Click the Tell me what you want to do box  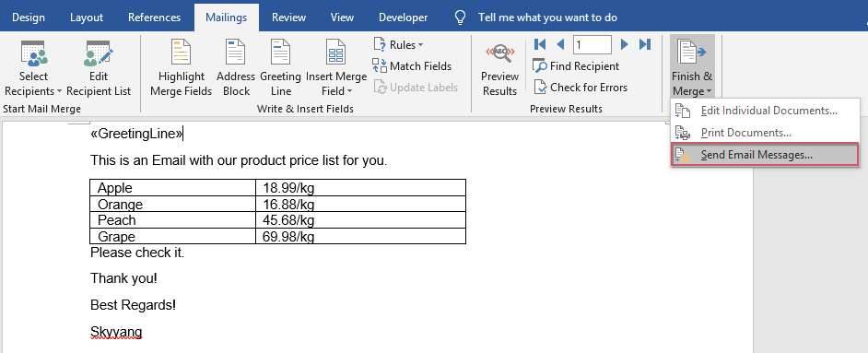tap(547, 18)
